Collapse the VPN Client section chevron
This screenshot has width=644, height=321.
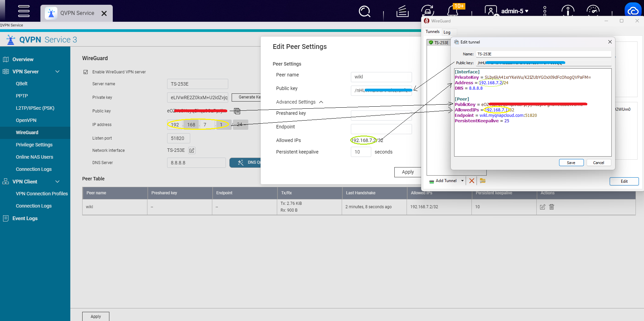(57, 182)
